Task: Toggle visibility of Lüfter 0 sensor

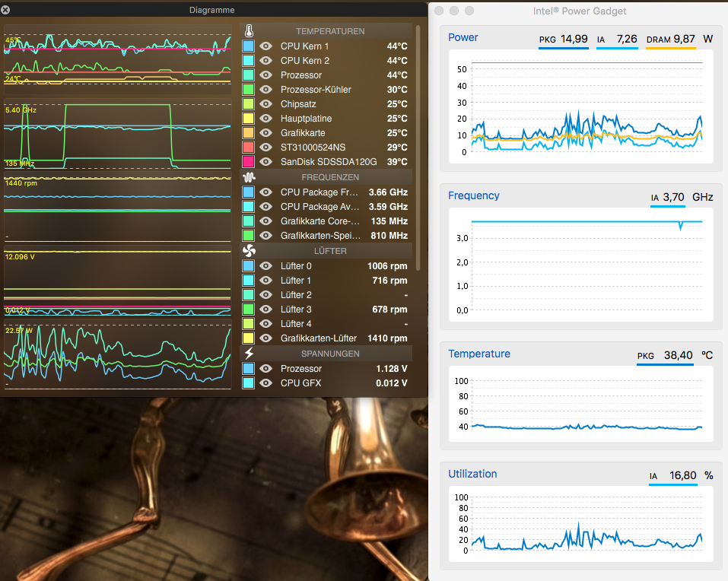Action: point(266,265)
